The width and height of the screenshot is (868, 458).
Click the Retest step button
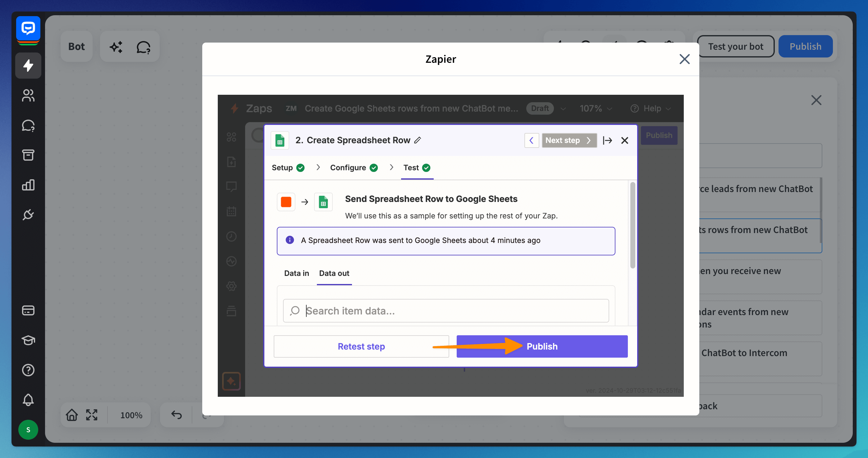(361, 346)
